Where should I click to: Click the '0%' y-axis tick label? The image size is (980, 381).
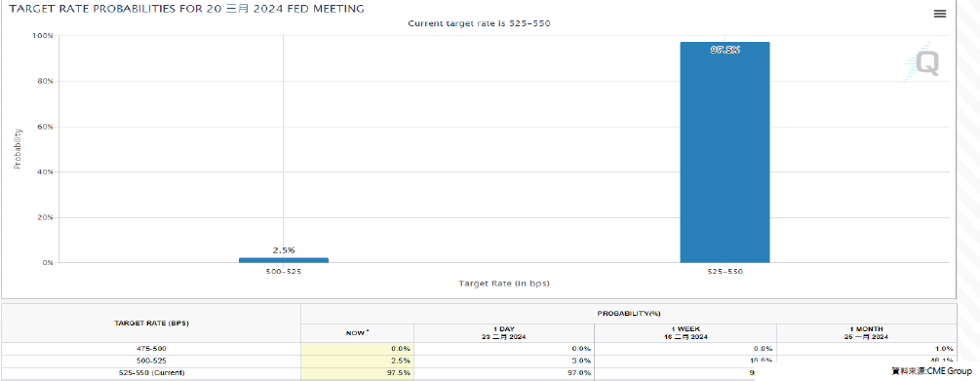(x=48, y=263)
